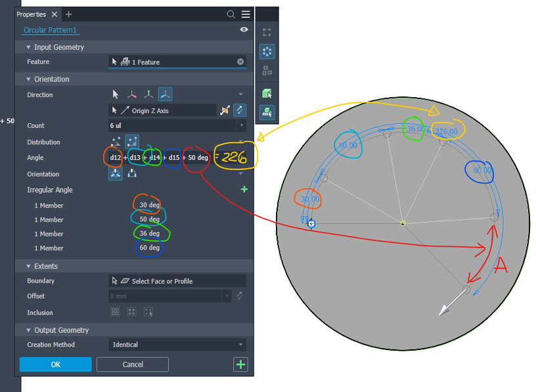Switch to the Properties tab

(31, 14)
